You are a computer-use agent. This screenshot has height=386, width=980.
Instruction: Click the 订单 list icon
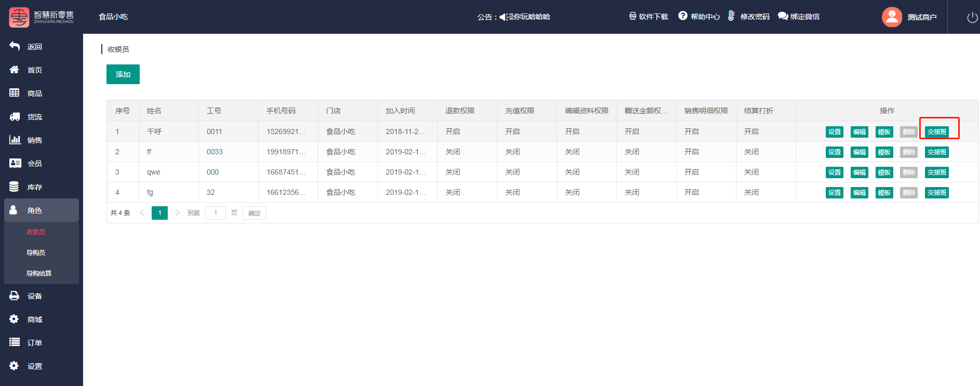15,342
